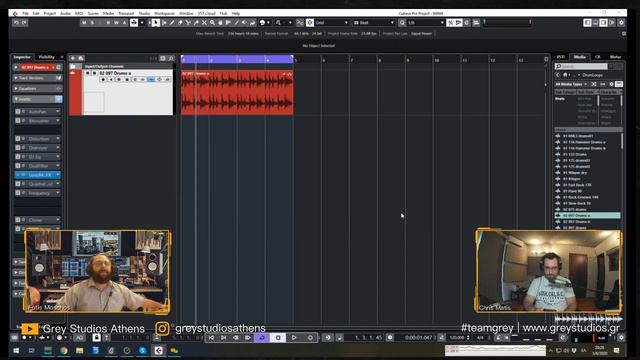Switch to the Meter tab in right zone
The height and width of the screenshot is (360, 640).
click(x=615, y=57)
